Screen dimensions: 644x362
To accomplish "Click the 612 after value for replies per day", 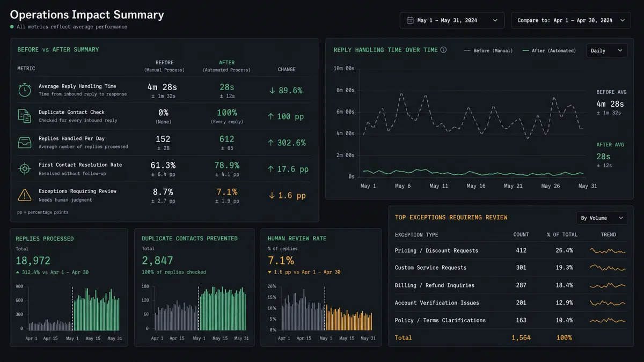I will [226, 139].
